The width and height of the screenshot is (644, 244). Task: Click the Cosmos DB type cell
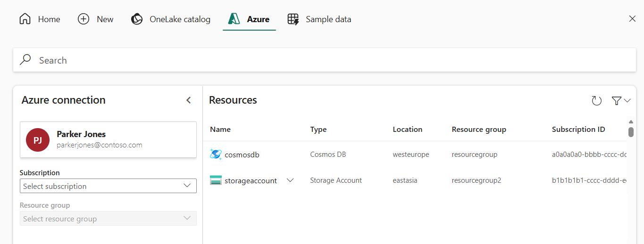point(328,155)
